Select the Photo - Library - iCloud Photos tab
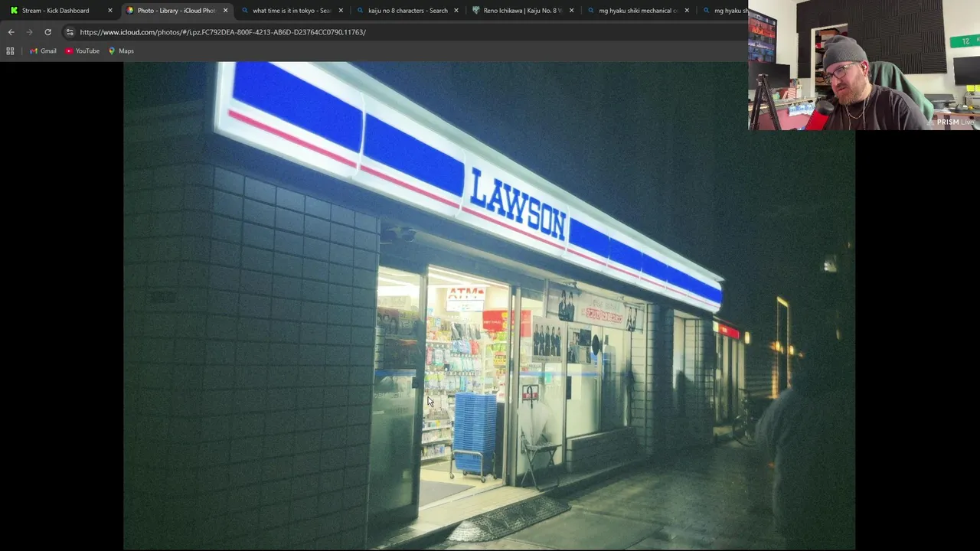Viewport: 980px width, 551px height. 176,11
